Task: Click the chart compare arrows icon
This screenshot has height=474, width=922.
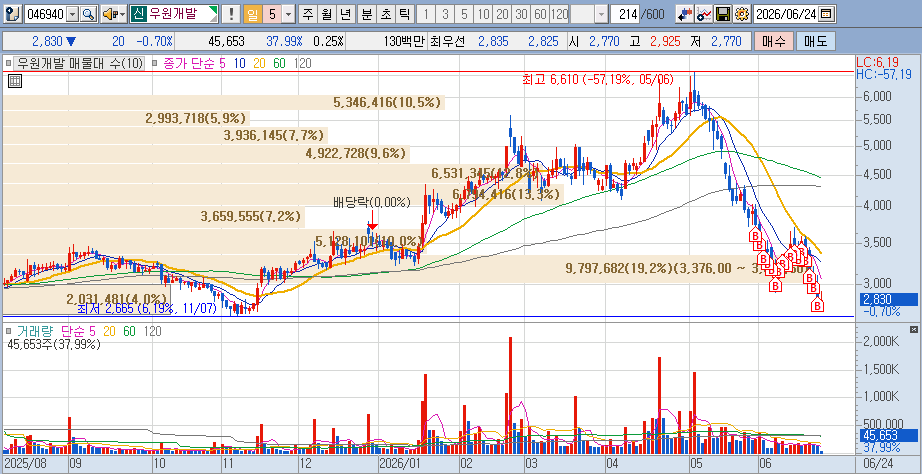Action: pyautogui.click(x=683, y=14)
